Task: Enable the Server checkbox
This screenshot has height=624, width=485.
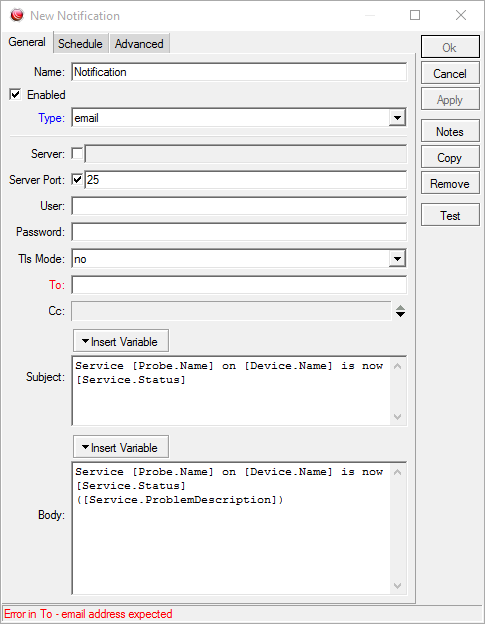Action: pos(77,154)
